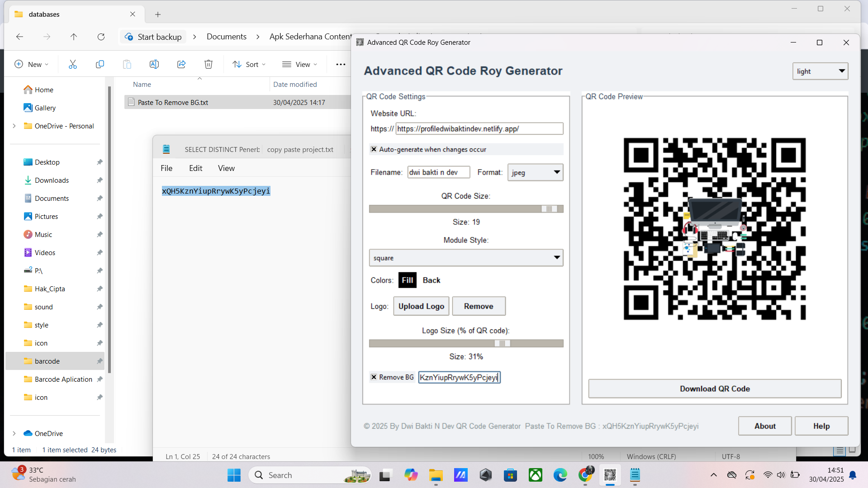868x488 pixels.
Task: Click the Back color button
Action: pyautogui.click(x=432, y=280)
